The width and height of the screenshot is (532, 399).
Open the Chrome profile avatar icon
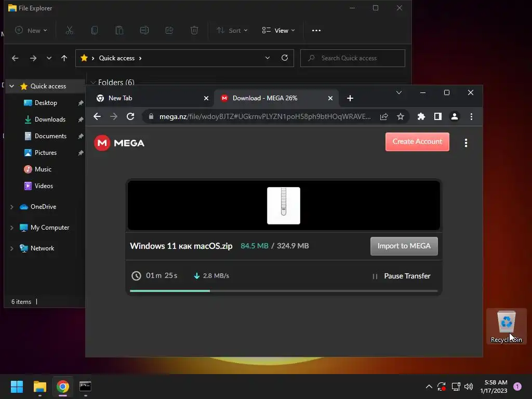point(454,117)
